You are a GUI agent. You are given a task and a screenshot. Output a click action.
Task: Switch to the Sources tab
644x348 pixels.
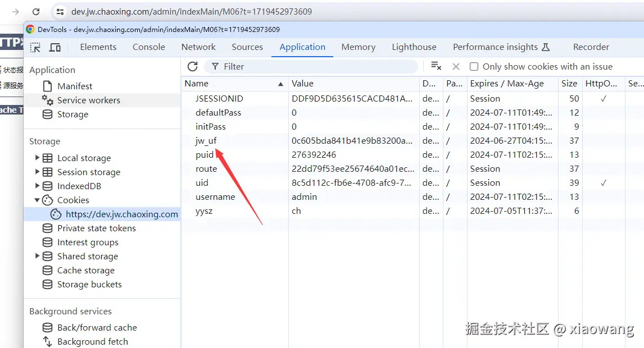tap(247, 47)
